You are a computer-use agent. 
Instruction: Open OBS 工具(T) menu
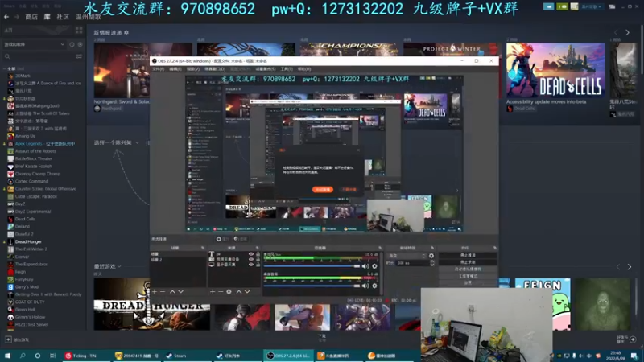click(287, 69)
